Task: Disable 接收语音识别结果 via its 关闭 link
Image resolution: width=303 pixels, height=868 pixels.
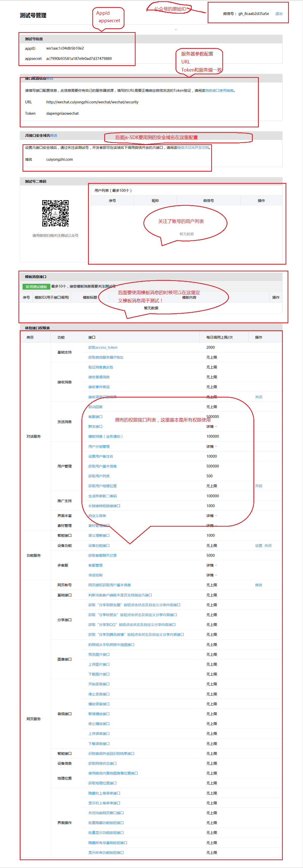Action: pos(258,397)
